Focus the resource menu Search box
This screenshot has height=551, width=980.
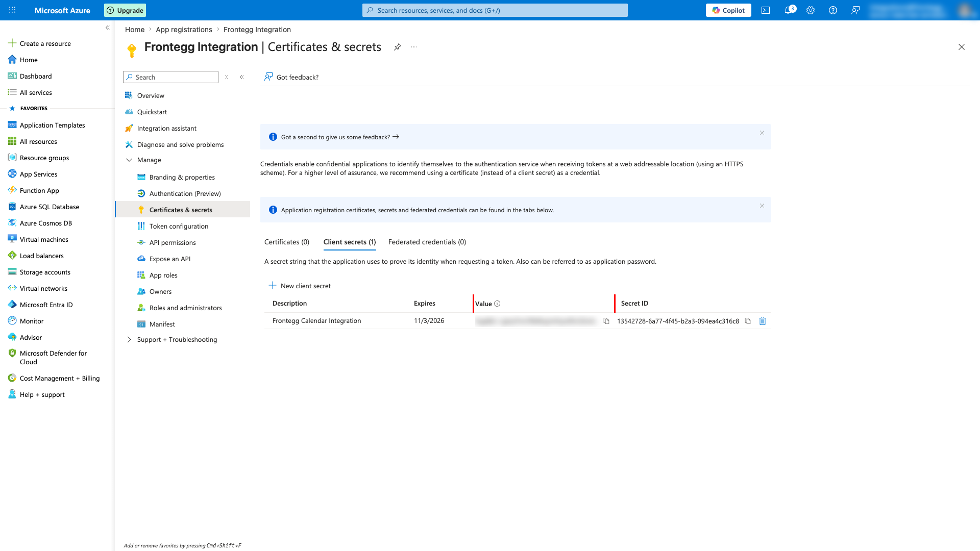(x=170, y=77)
